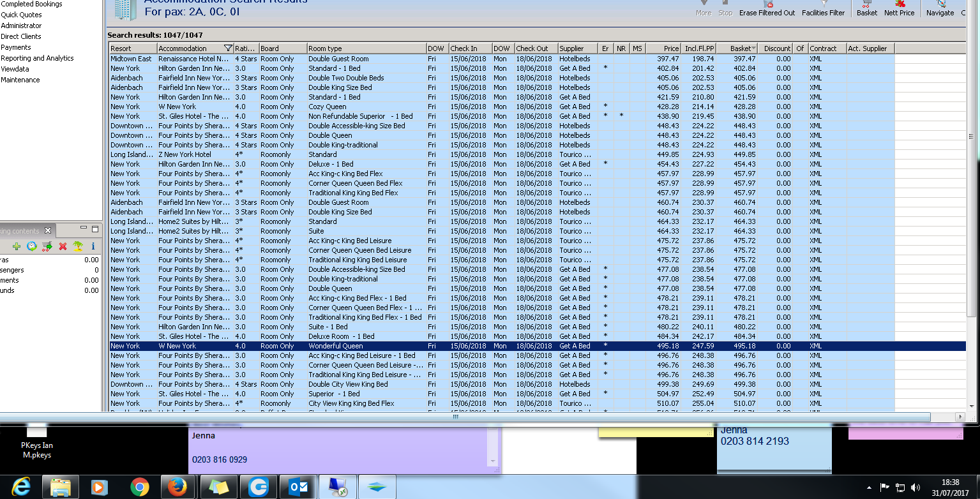Launch the media player from taskbar

pyautogui.click(x=99, y=487)
